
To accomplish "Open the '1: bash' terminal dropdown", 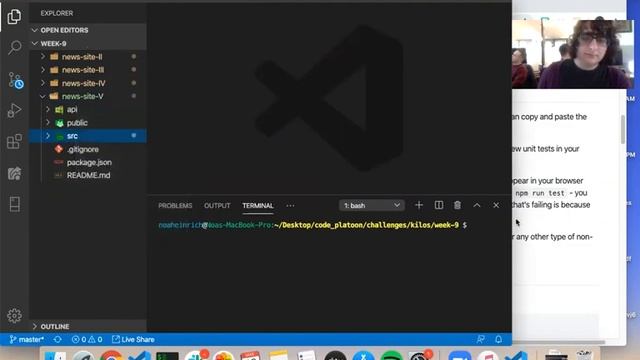I will 371,205.
